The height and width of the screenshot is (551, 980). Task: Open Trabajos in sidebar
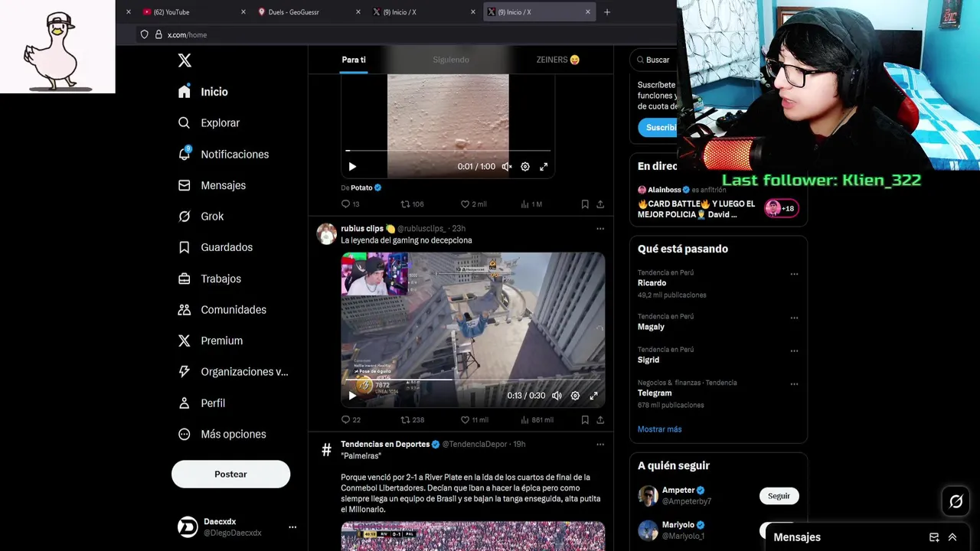pyautogui.click(x=210, y=279)
